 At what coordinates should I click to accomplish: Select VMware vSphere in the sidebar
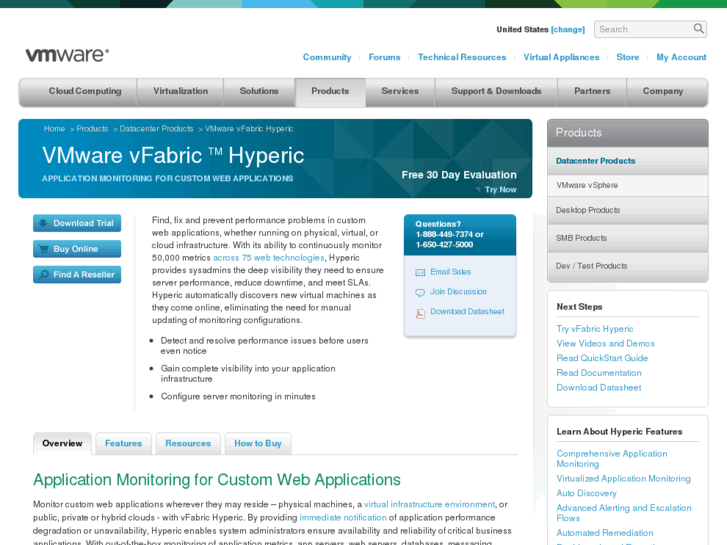click(628, 185)
